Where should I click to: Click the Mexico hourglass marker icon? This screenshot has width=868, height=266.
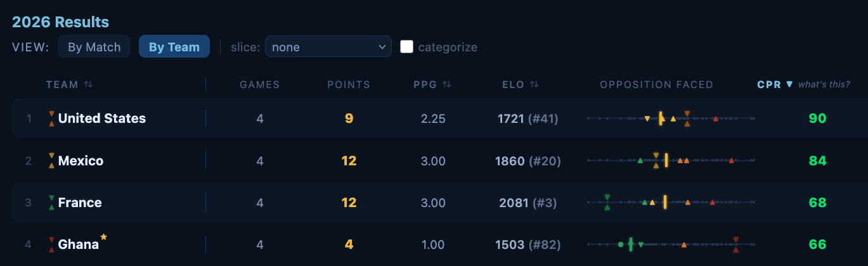[51, 161]
